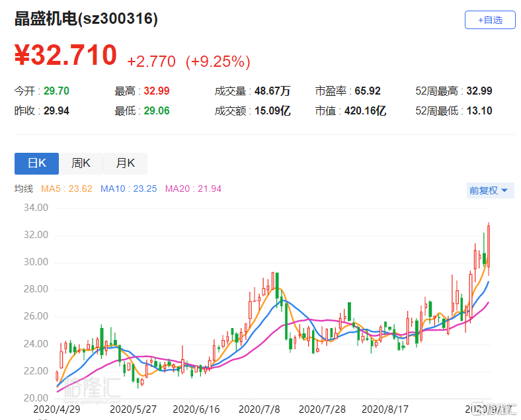Click the 2020/6/16 date axis label
Image resolution: width=521 pixels, height=420 pixels.
coord(196,409)
